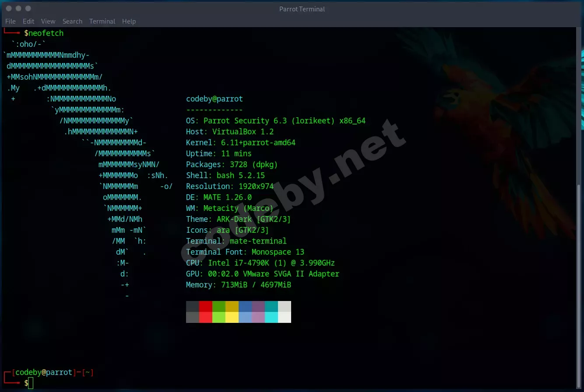Open the File menu
The width and height of the screenshot is (584, 392).
(11, 21)
